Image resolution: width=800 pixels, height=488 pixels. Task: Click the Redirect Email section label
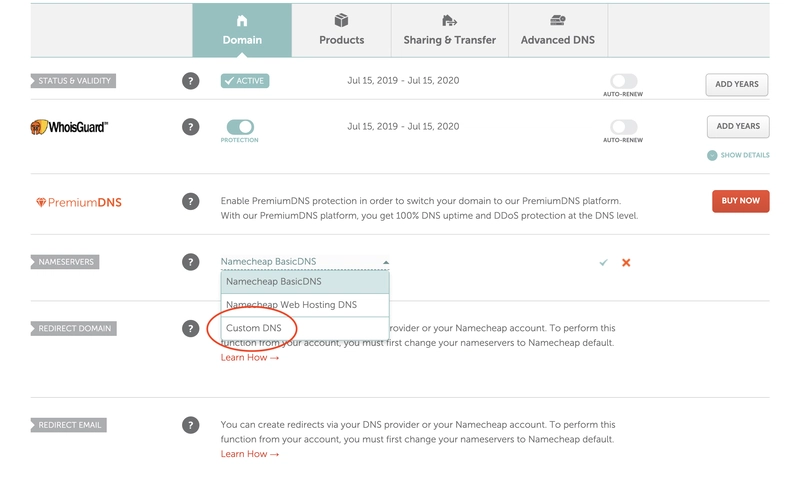(68, 425)
